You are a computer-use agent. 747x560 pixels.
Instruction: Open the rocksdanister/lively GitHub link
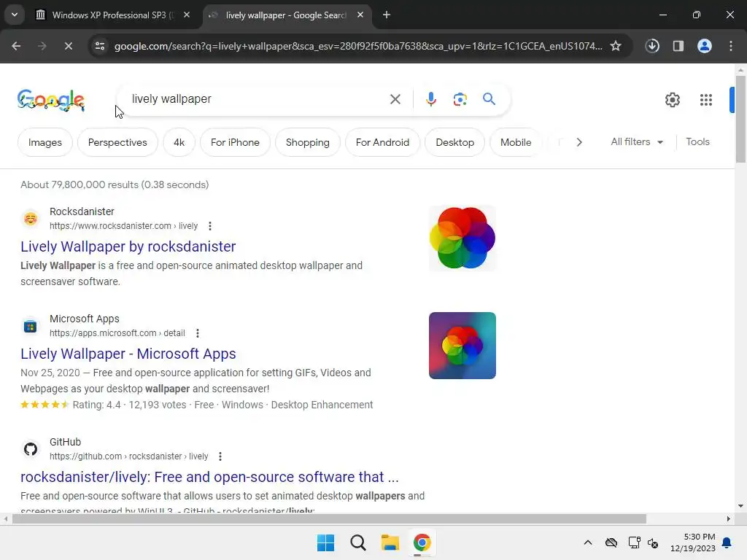click(209, 477)
